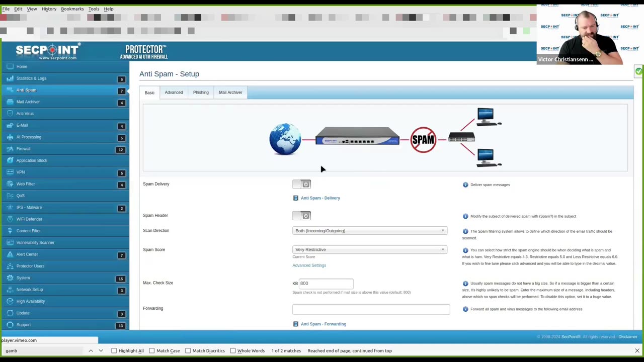Expand System menu with 15 badge
This screenshot has width=644, height=362.
[x=65, y=278]
